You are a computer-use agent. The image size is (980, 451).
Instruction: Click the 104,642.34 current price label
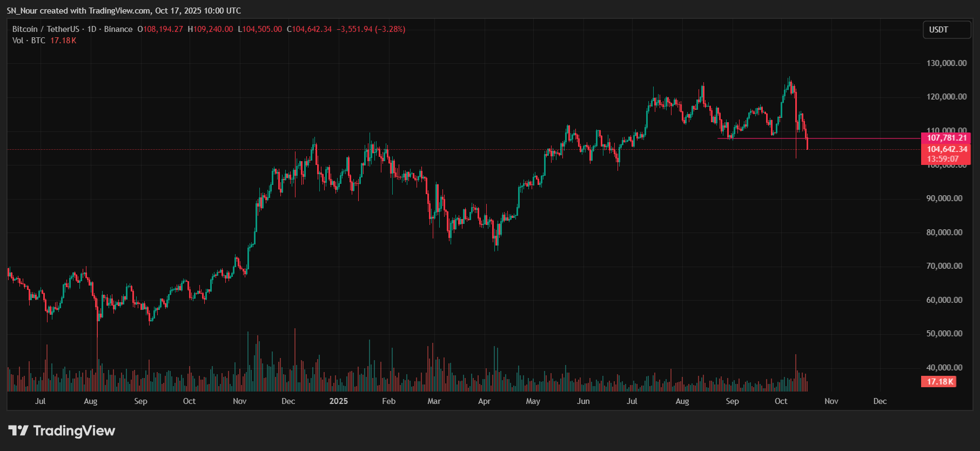pos(947,149)
